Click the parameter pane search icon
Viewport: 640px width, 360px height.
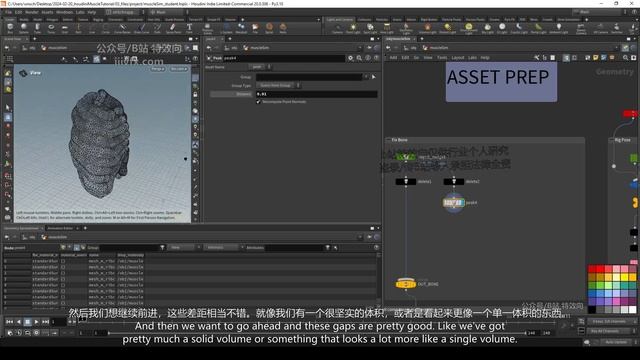[x=359, y=58]
